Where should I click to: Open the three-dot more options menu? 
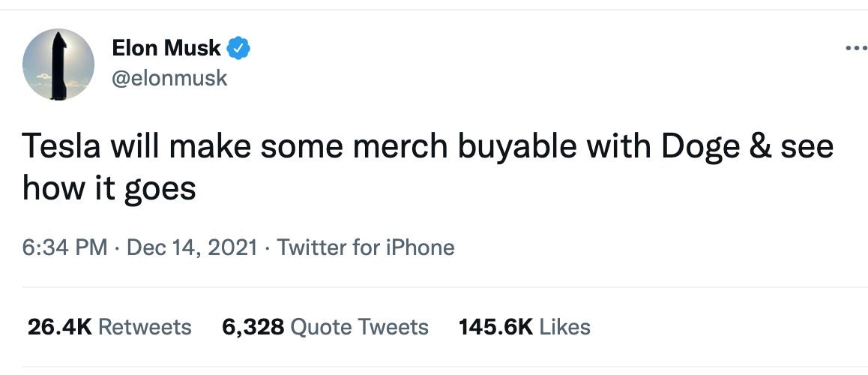click(855, 49)
